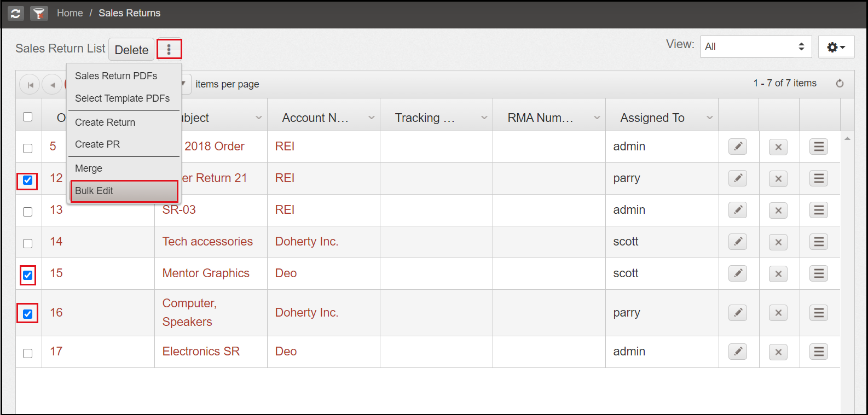Check the box for sales return 13

tap(28, 212)
